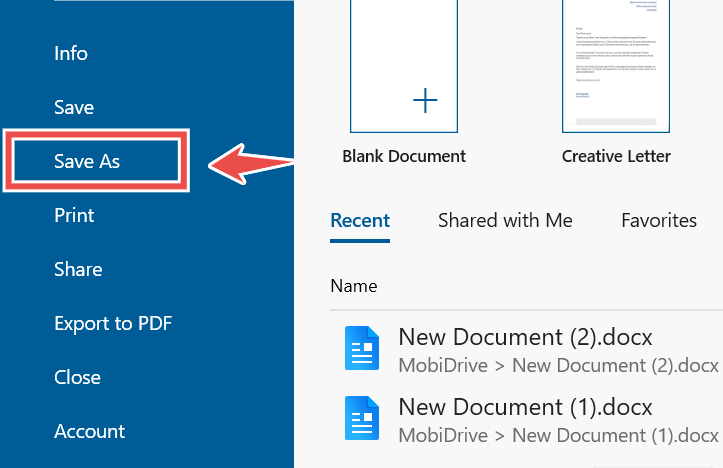Open the New Document (1).docx file name
This screenshot has height=468, width=723.
(x=525, y=408)
